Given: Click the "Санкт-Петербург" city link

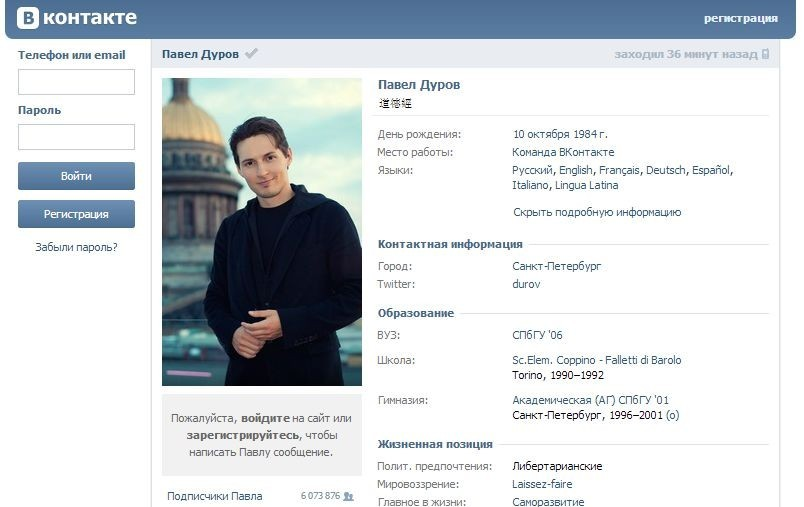Looking at the screenshot, I should [556, 267].
